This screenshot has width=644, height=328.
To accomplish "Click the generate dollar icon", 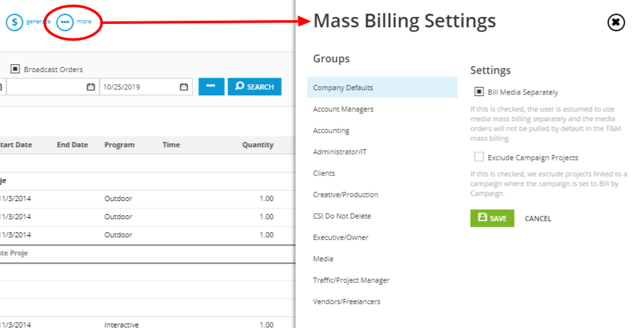I will point(14,22).
